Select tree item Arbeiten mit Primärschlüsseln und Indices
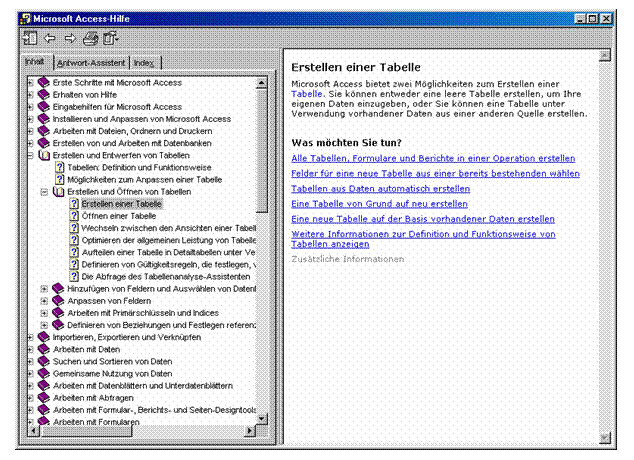The height and width of the screenshot is (460, 634). click(x=143, y=313)
